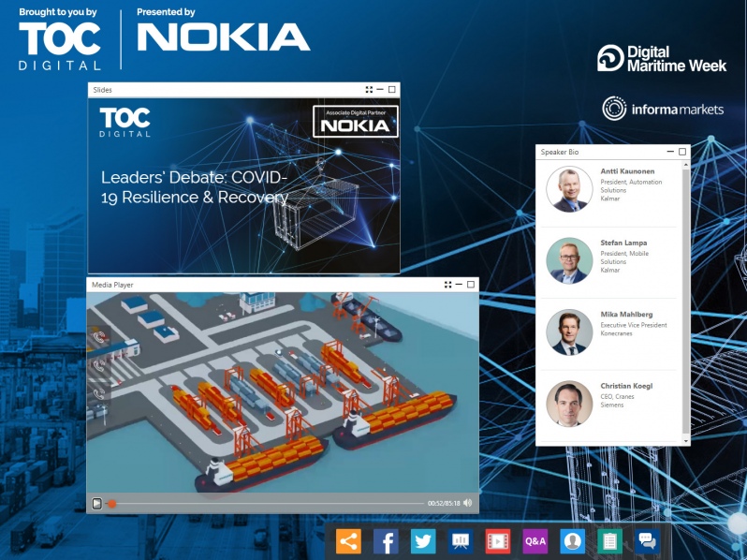Open the Slides widget from bottom toolbar
Screen dimensions: 747x560
point(461,541)
